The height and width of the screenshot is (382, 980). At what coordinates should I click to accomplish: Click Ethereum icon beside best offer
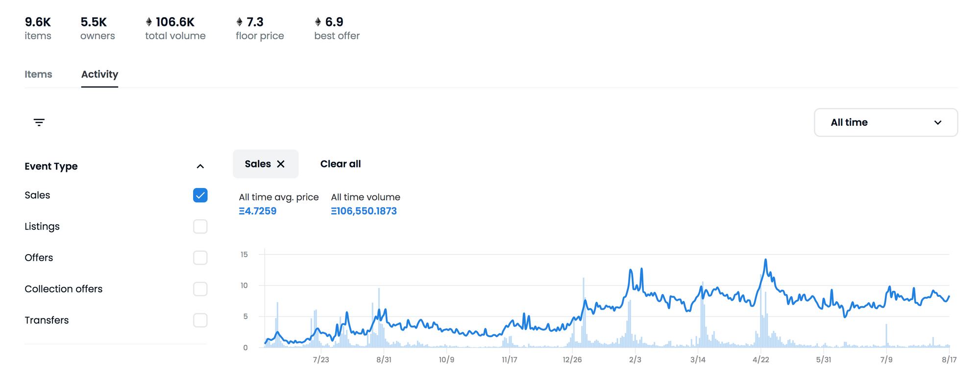coord(318,22)
